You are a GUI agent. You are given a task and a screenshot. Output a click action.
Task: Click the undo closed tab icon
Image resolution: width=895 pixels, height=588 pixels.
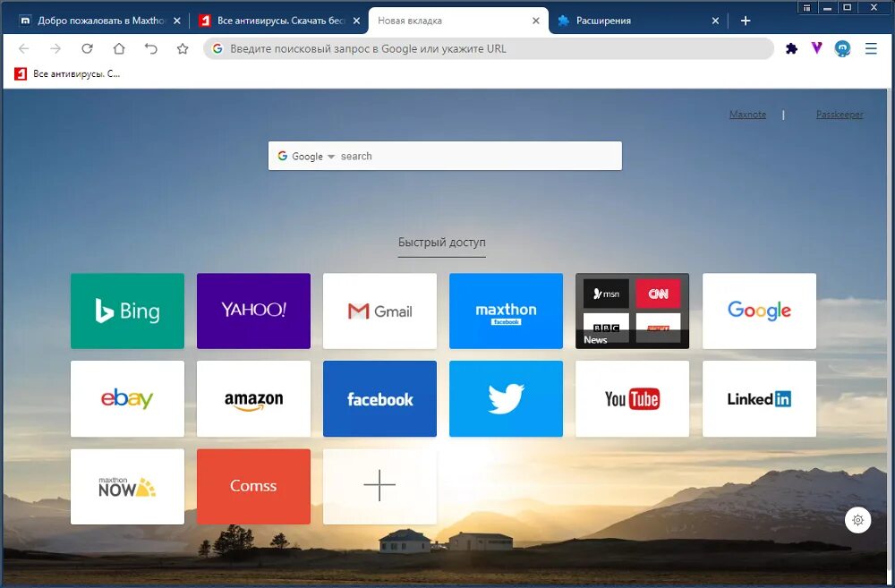tap(150, 49)
